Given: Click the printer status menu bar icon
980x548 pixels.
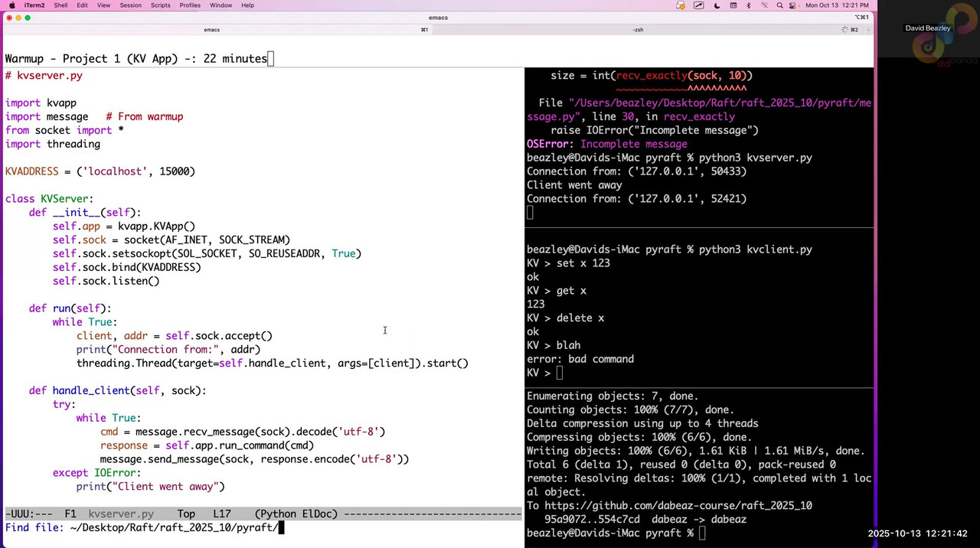Looking at the screenshot, I should point(681,5).
